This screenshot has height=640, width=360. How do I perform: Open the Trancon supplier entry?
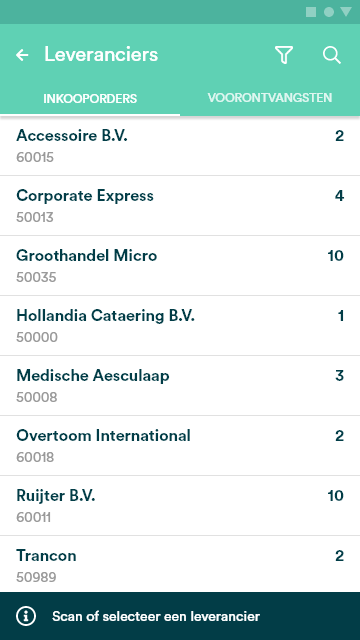click(180, 564)
